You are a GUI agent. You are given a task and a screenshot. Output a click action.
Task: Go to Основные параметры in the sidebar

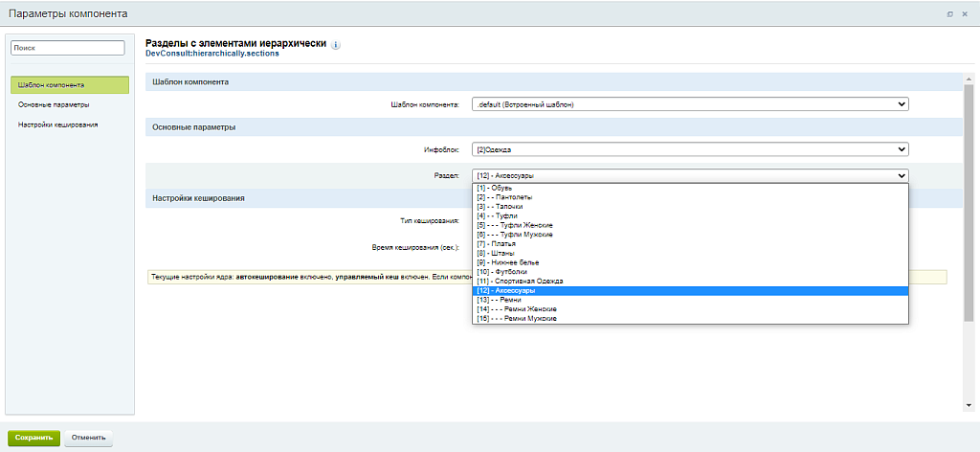[54, 104]
